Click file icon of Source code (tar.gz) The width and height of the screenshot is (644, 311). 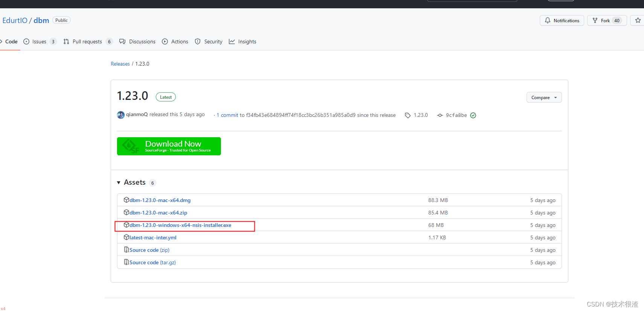pyautogui.click(x=126, y=262)
